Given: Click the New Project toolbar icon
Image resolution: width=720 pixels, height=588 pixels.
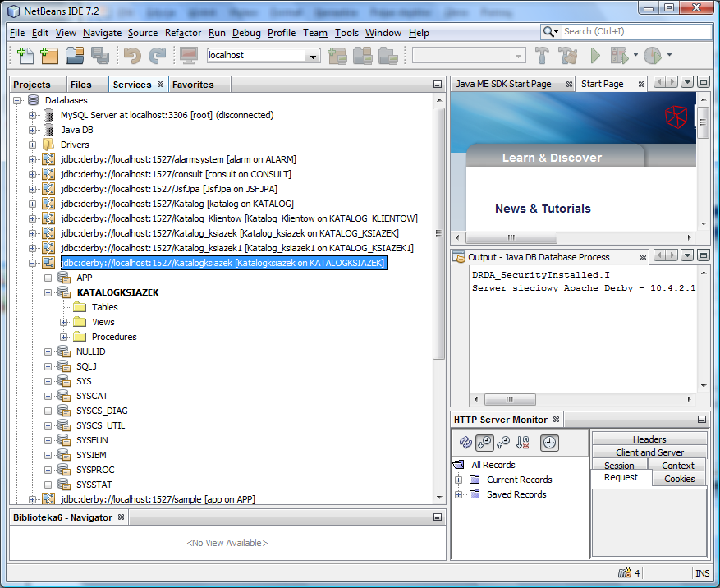Looking at the screenshot, I should [x=49, y=56].
